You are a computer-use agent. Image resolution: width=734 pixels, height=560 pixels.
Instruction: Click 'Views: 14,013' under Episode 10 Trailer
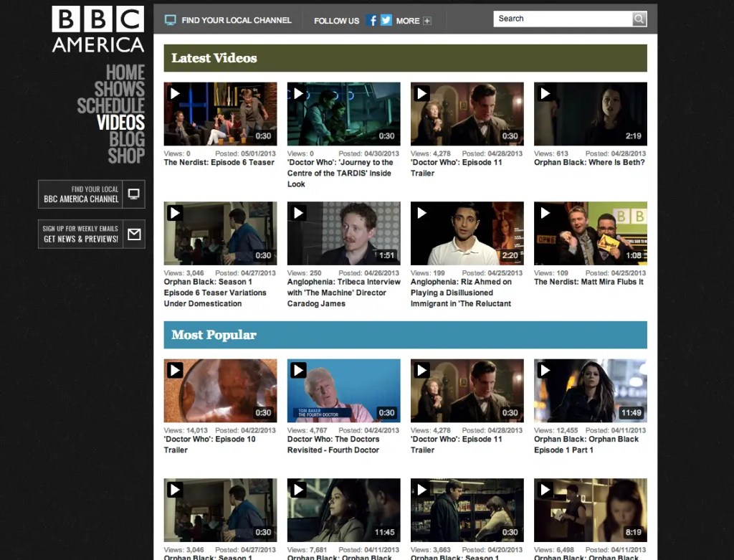pos(186,430)
